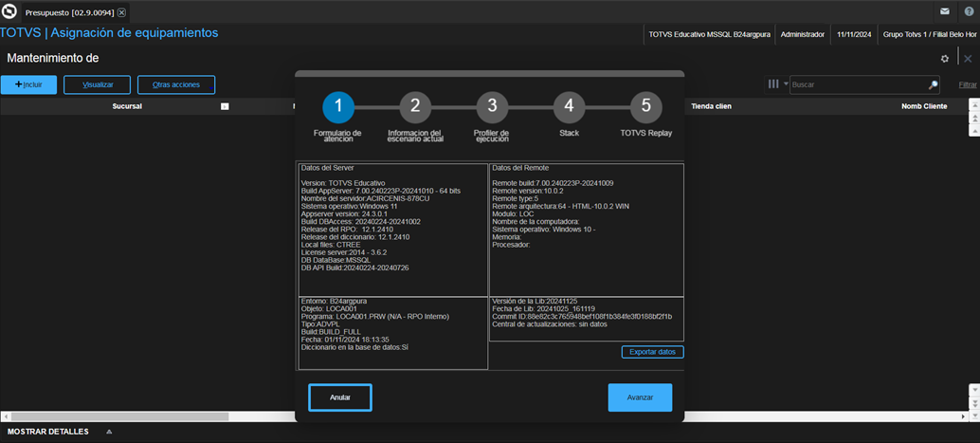
Task: Click the Administrador user label
Action: coord(803,34)
